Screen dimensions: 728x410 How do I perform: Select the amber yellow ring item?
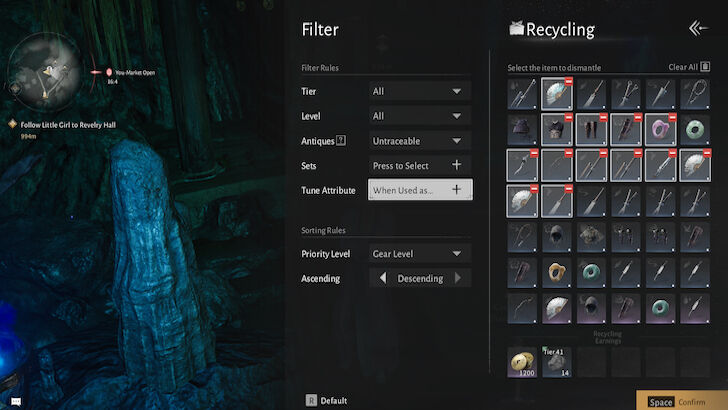pyautogui.click(x=556, y=273)
